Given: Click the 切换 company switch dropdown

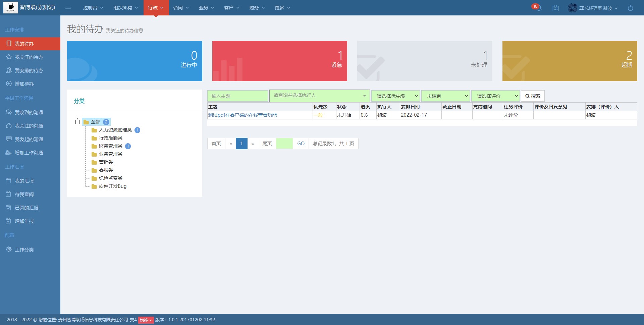Looking at the screenshot, I should (146, 320).
